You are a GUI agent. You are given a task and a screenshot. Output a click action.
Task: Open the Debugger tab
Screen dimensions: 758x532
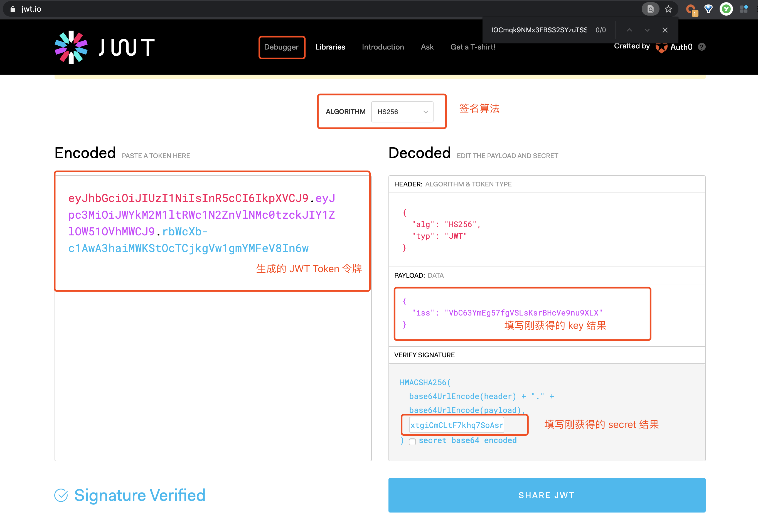pos(281,47)
